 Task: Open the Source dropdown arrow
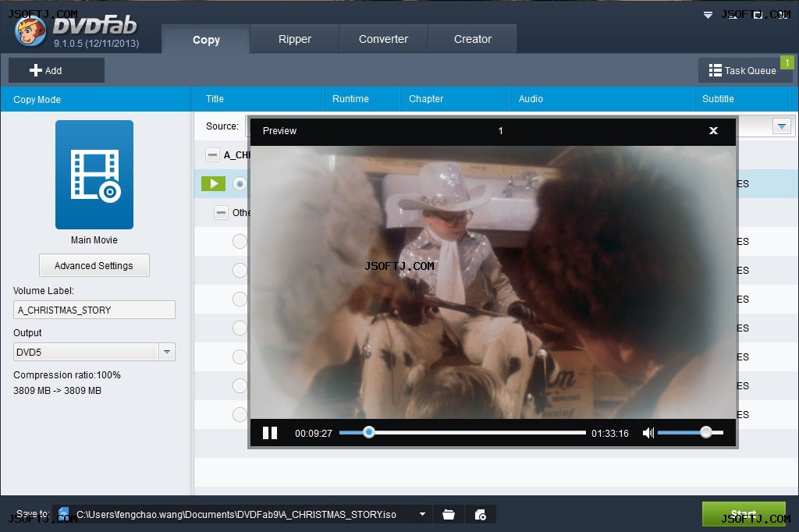[x=782, y=126]
